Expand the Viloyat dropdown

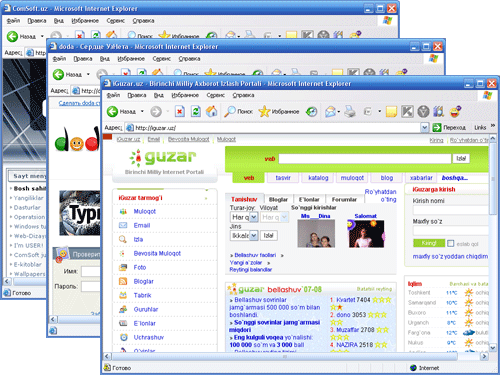(284, 217)
